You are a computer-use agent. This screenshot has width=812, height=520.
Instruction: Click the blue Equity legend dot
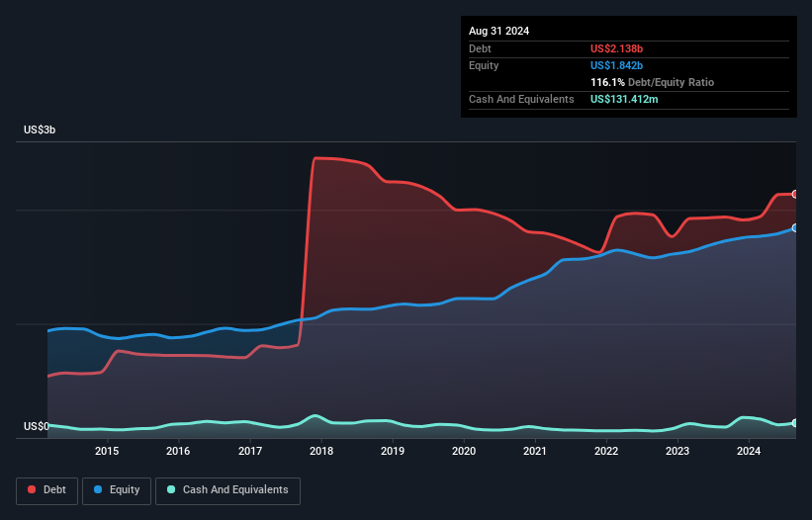coord(98,489)
